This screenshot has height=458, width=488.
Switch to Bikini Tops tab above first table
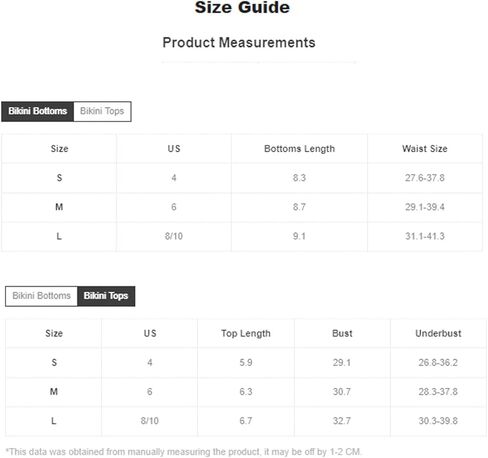102,111
